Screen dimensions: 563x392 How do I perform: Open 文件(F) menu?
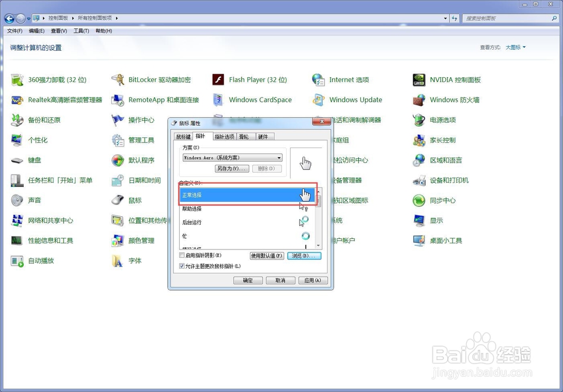[x=15, y=31]
